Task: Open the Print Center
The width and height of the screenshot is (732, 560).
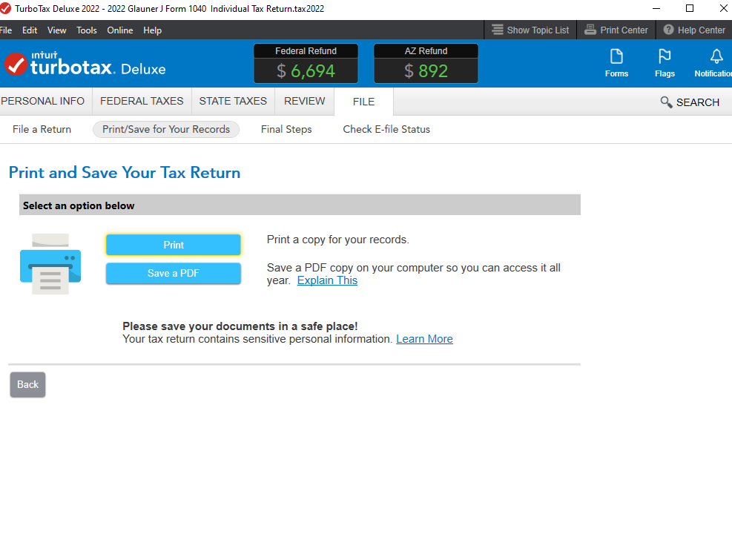Action: [616, 30]
